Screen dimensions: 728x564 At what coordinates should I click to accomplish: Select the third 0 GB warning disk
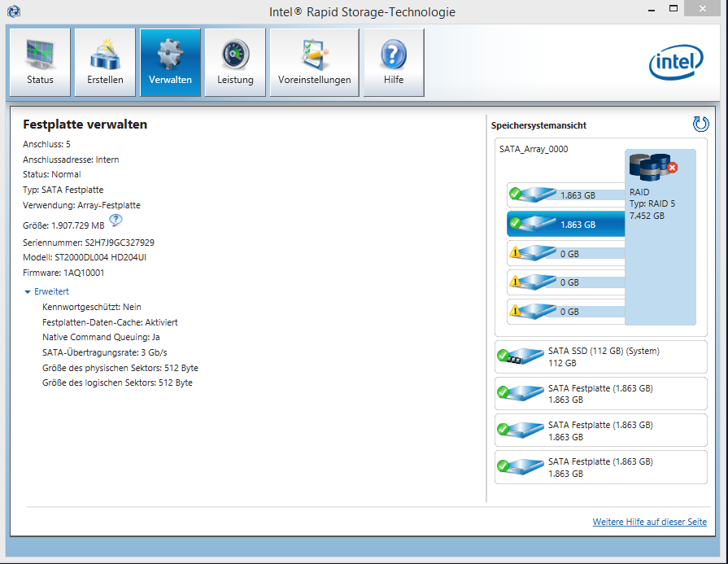[565, 311]
